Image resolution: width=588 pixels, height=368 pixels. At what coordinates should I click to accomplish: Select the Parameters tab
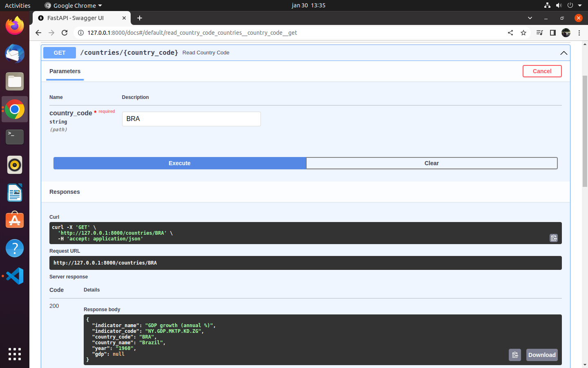click(x=65, y=71)
